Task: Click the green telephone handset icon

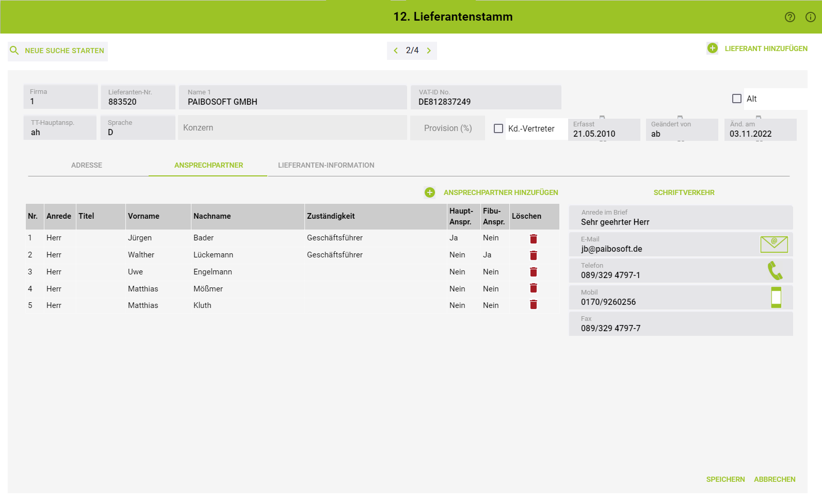Action: point(775,270)
